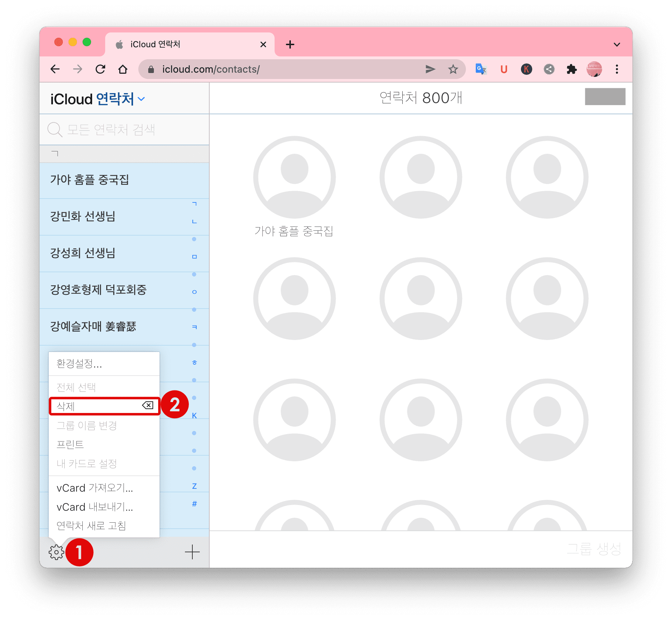The width and height of the screenshot is (672, 620).
Task: Jump to ㅇ in the alphabet index
Action: pos(194,292)
